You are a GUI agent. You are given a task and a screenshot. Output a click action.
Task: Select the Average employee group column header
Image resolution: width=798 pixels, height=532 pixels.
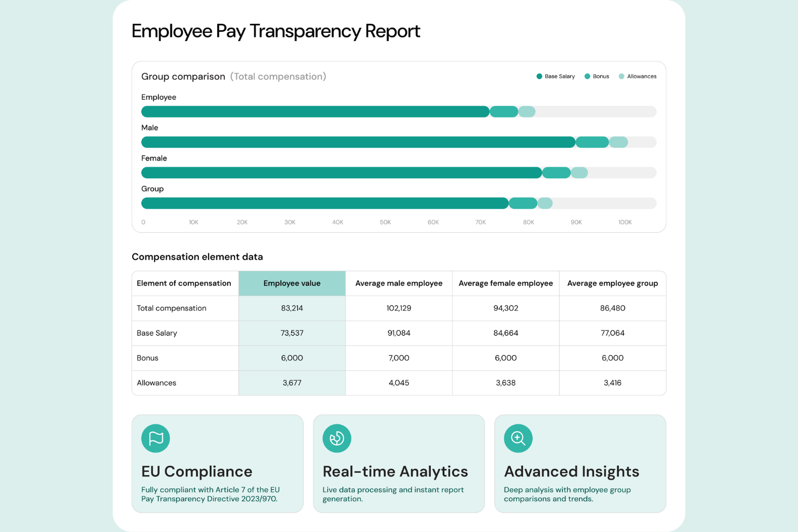(x=613, y=284)
